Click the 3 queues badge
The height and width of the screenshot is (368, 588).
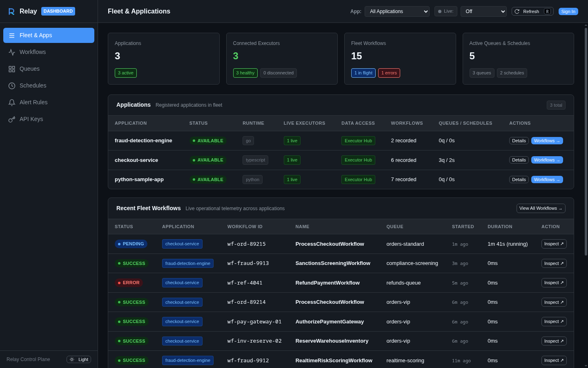pyautogui.click(x=482, y=73)
